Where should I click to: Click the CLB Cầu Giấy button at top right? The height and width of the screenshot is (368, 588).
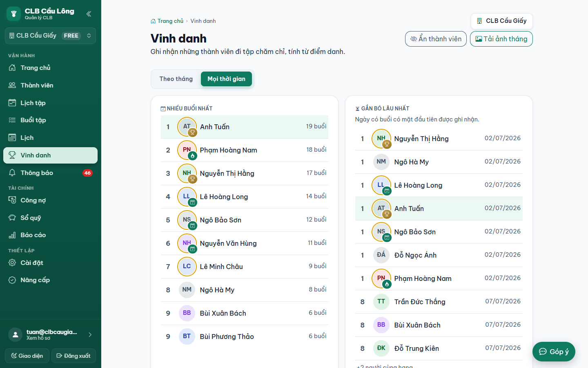[501, 21]
